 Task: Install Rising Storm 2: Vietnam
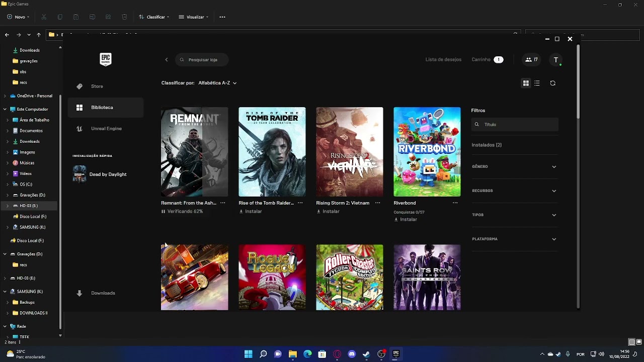(x=328, y=212)
